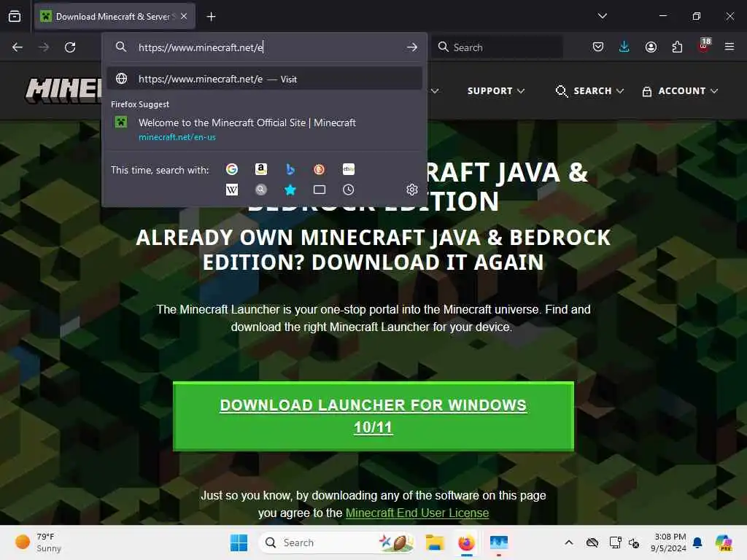Close the Download Minecraft tab
Viewport: 747px width, 560px height.
(184, 16)
